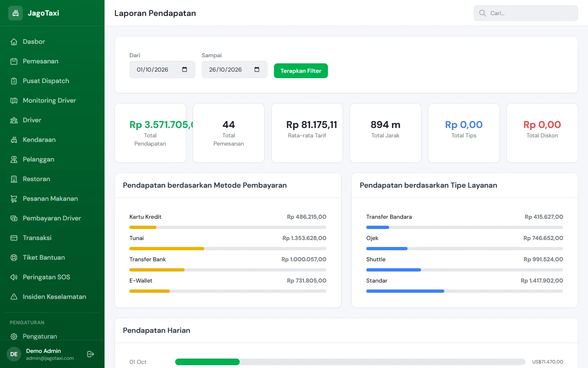This screenshot has height=368, width=588.
Task: Click the Pemesanan calendar icon
Action: click(x=14, y=61)
